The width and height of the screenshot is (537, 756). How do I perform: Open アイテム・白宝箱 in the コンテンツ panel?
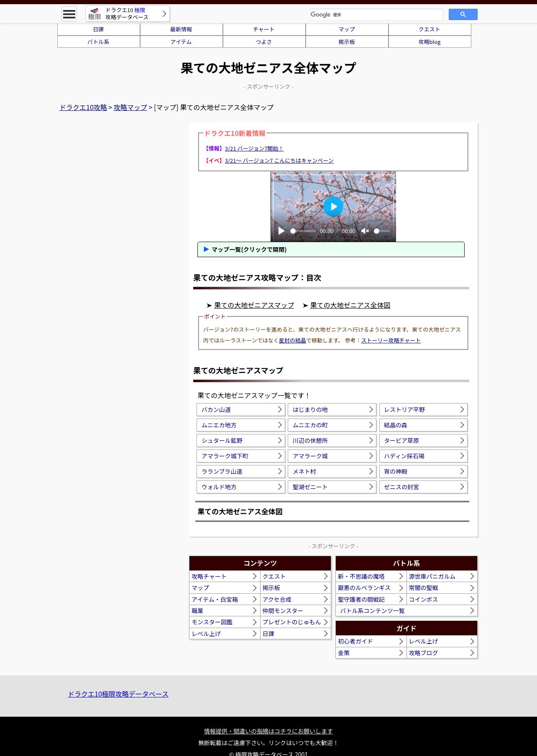pos(225,600)
